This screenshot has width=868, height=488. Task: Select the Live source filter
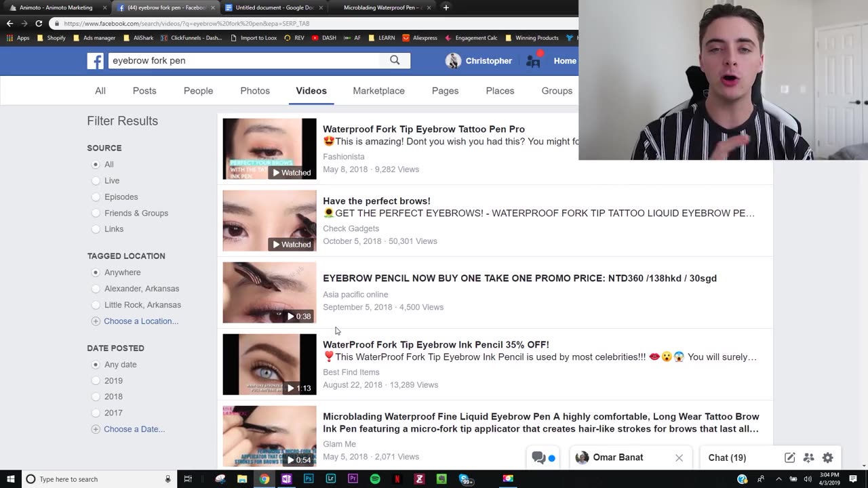tap(96, 181)
